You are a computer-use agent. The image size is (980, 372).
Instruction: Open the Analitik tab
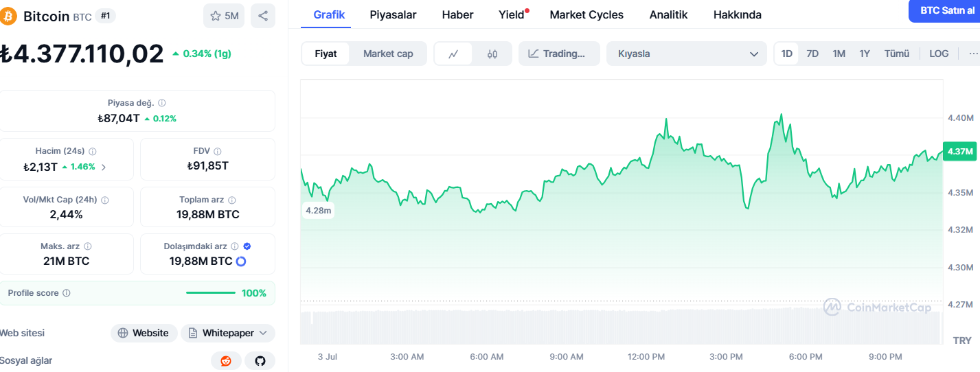[668, 14]
